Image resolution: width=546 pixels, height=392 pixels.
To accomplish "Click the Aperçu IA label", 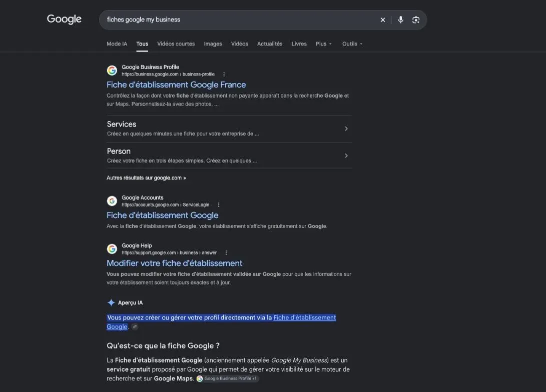I will pyautogui.click(x=130, y=302).
